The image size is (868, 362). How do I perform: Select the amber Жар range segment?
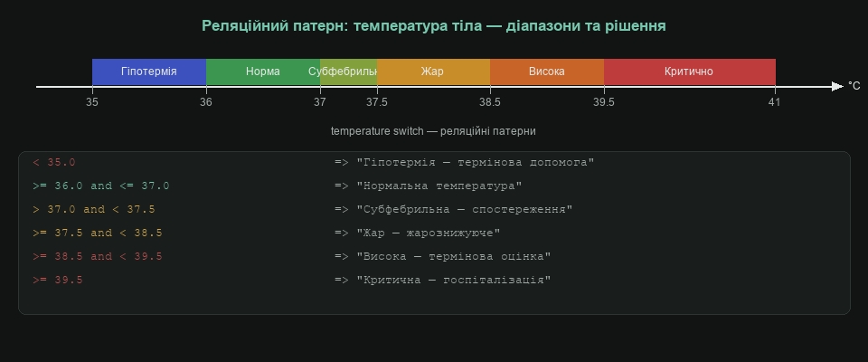(x=433, y=71)
